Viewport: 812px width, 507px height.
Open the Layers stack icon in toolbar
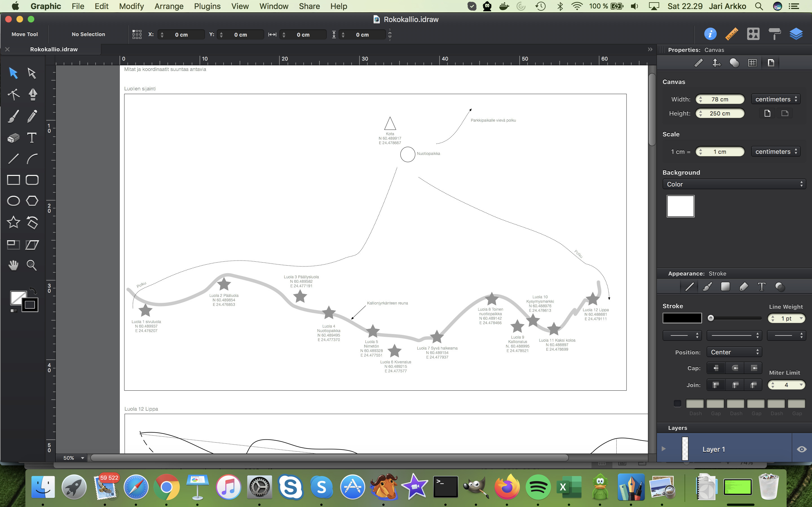point(796,34)
